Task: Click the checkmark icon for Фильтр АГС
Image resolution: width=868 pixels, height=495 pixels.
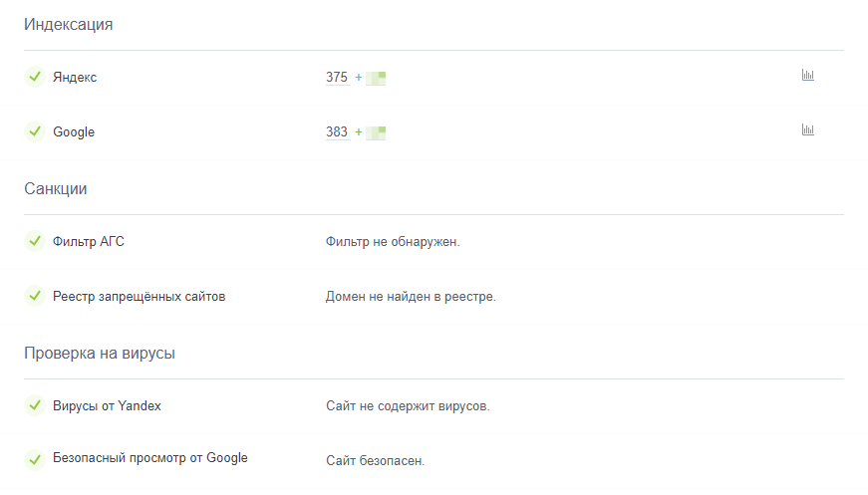Action: pyautogui.click(x=34, y=241)
